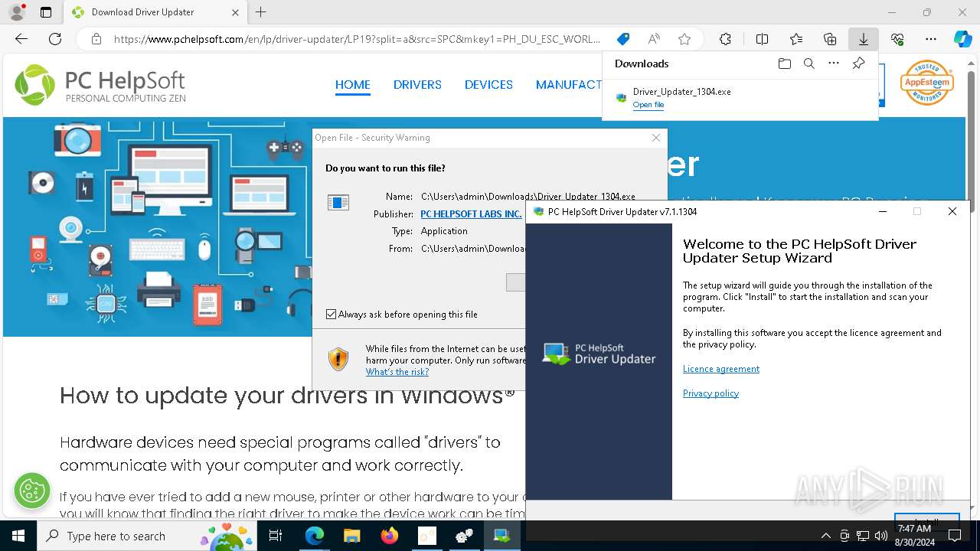Click Open file link under Driver_Updater_1304.exe
Screen dimensions: 980x551
648,105
